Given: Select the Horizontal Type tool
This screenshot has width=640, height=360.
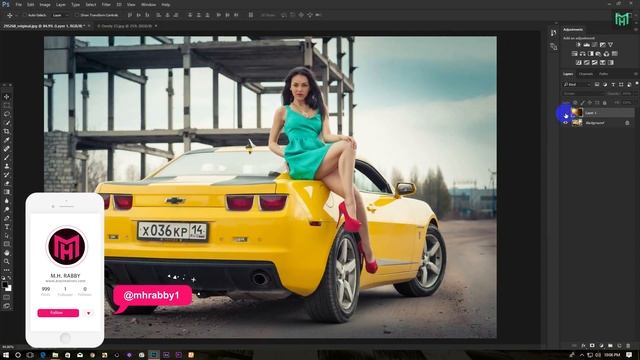Looking at the screenshot, I should click(x=7, y=227).
